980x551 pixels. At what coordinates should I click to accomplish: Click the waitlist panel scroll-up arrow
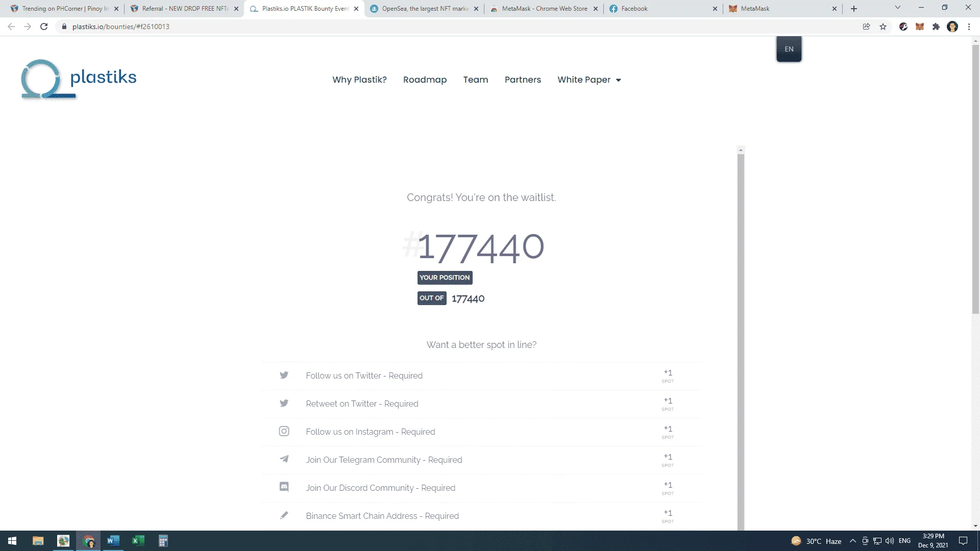tap(741, 150)
